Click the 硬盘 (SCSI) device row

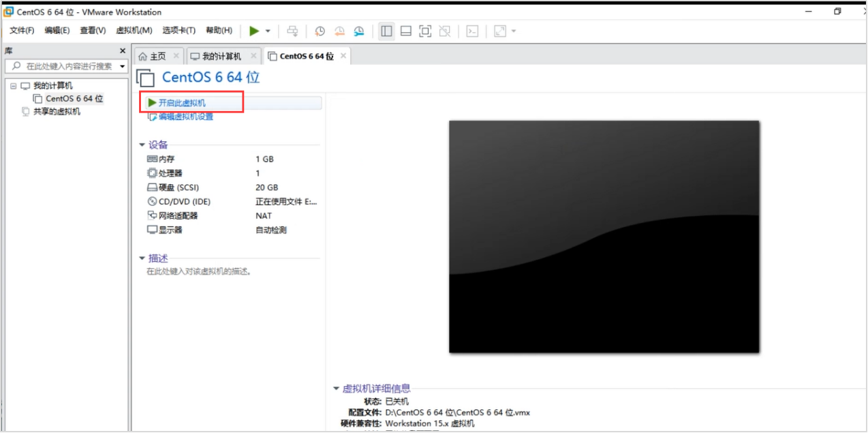coord(234,188)
